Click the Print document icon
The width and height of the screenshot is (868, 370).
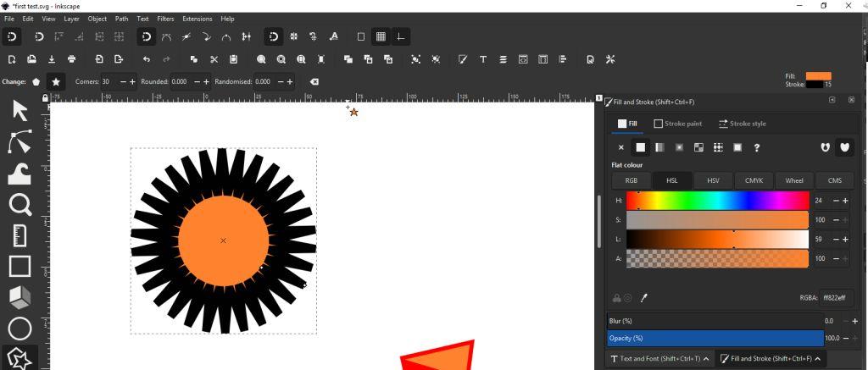[71, 59]
